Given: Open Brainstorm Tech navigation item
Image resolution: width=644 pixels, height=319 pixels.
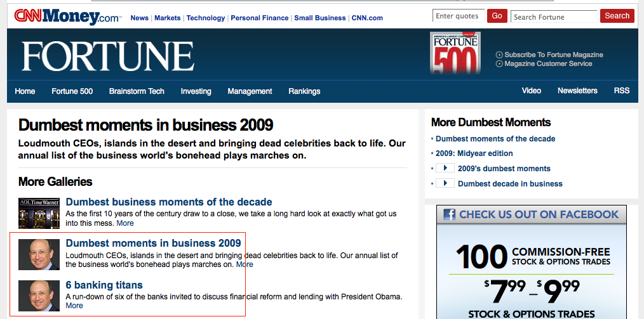Looking at the screenshot, I should coord(137,91).
